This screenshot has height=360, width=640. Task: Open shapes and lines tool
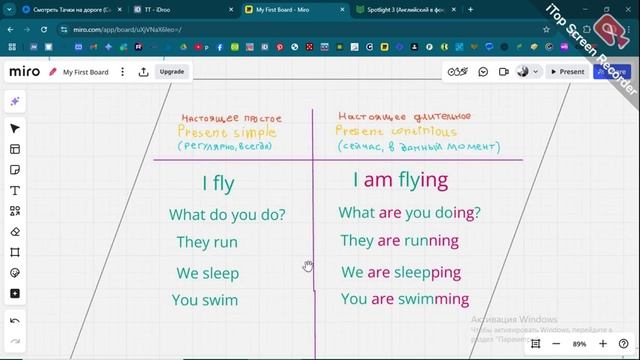click(15, 211)
